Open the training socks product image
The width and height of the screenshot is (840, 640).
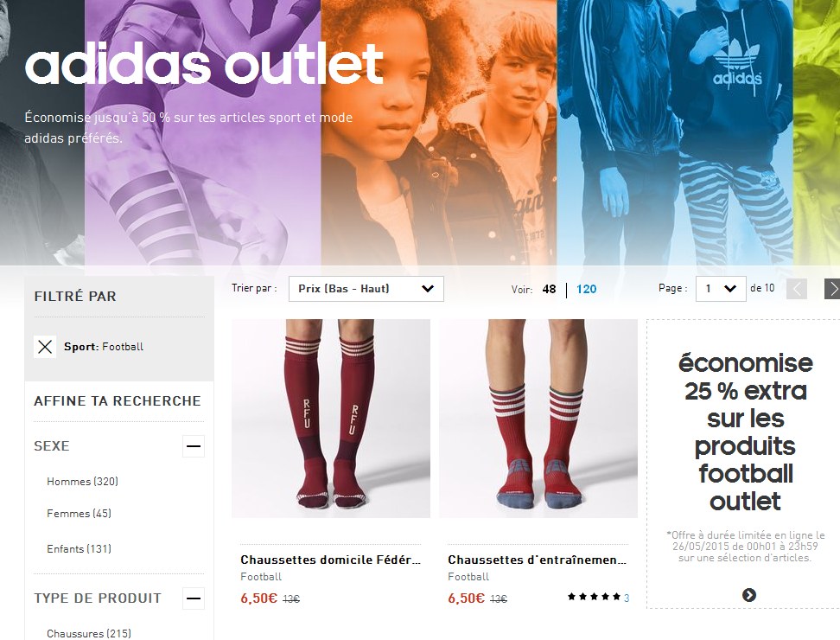point(538,419)
